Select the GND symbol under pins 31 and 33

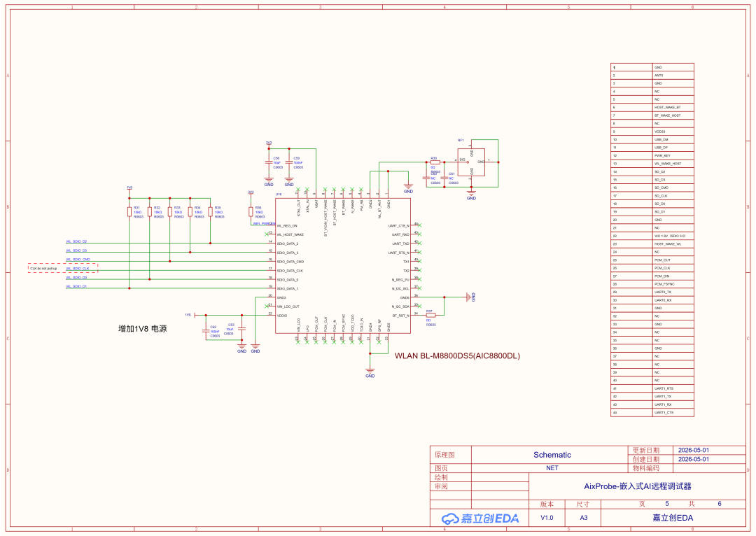click(370, 372)
